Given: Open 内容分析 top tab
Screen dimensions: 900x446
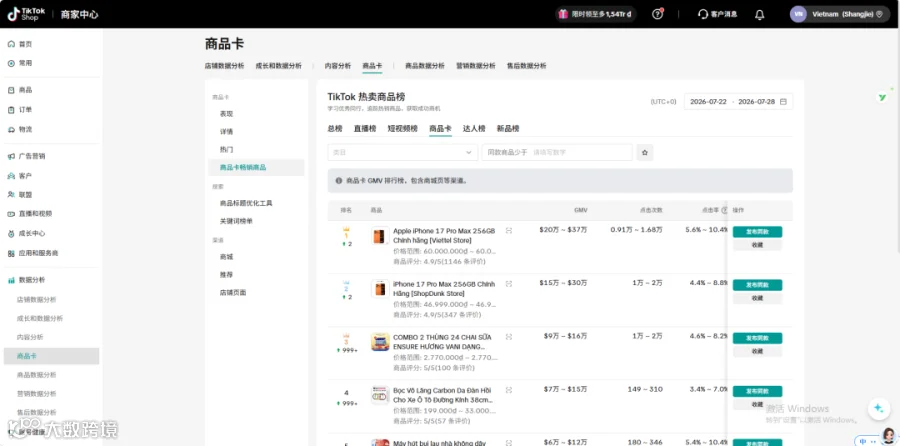Looking at the screenshot, I should point(338,66).
